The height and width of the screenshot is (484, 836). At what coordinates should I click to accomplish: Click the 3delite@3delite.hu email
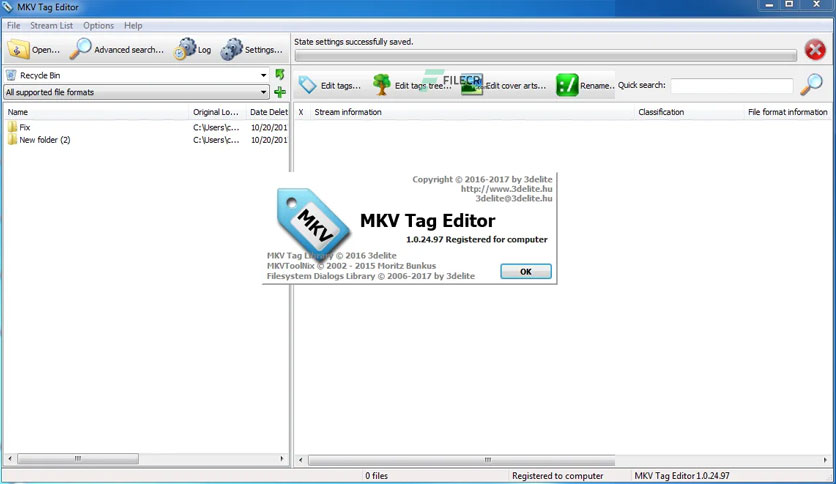click(x=514, y=198)
